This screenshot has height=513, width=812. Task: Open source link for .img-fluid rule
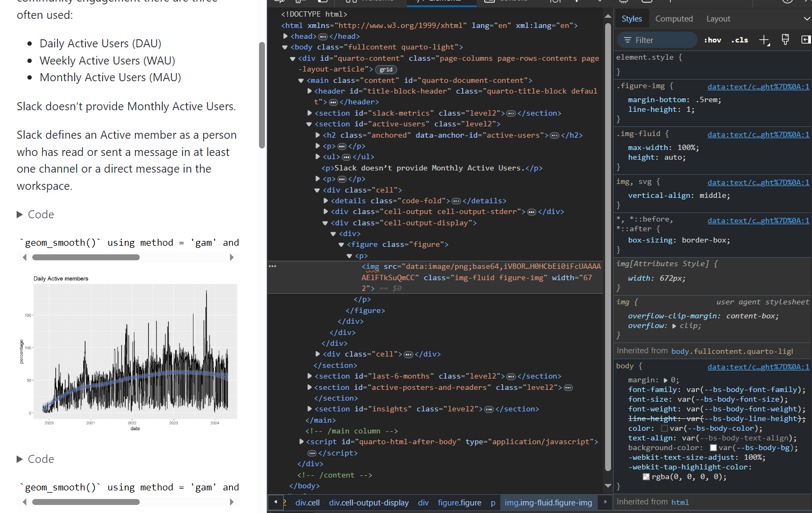pos(758,134)
